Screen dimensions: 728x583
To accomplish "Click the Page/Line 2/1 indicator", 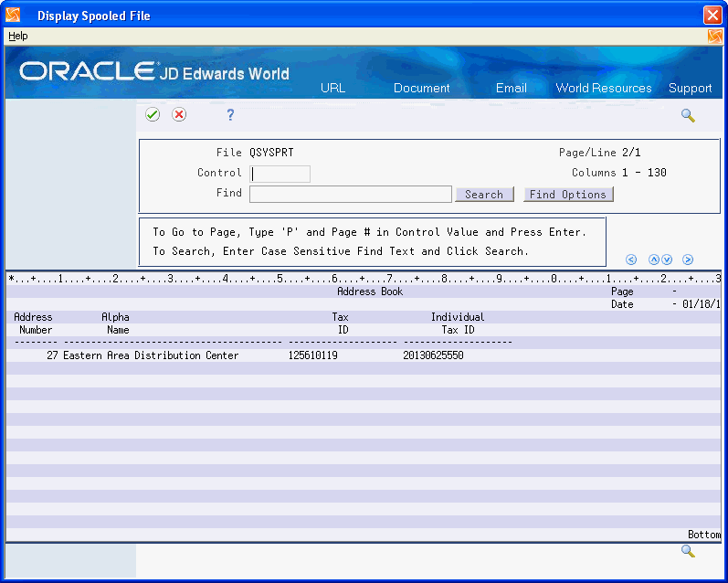I will pyautogui.click(x=600, y=153).
